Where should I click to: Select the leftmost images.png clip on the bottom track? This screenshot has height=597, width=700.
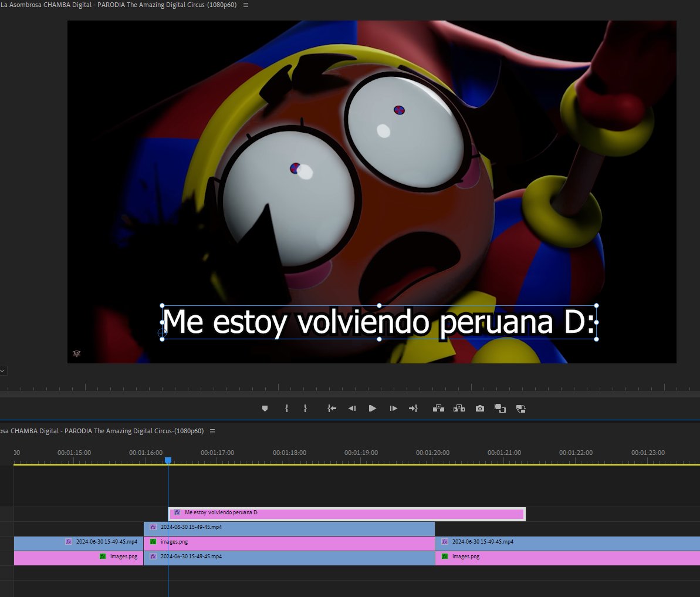click(79, 558)
